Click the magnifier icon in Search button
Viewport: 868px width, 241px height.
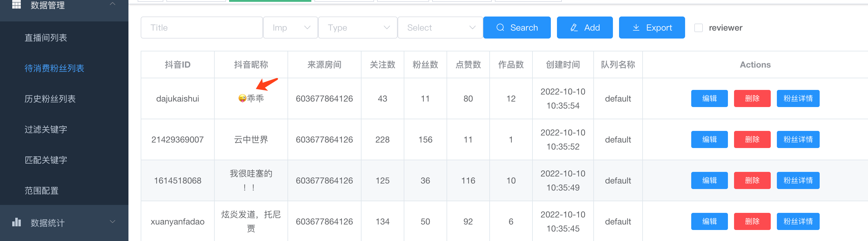(500, 27)
